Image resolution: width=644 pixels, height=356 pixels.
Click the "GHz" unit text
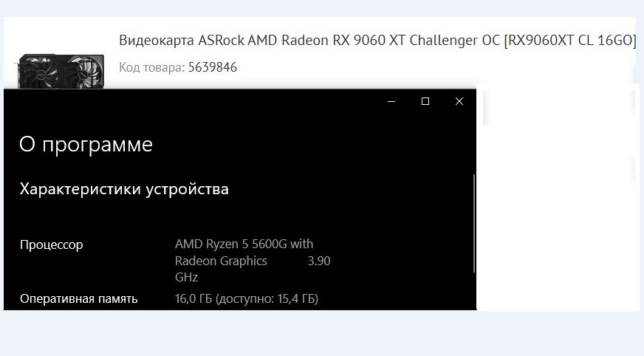[186, 278]
